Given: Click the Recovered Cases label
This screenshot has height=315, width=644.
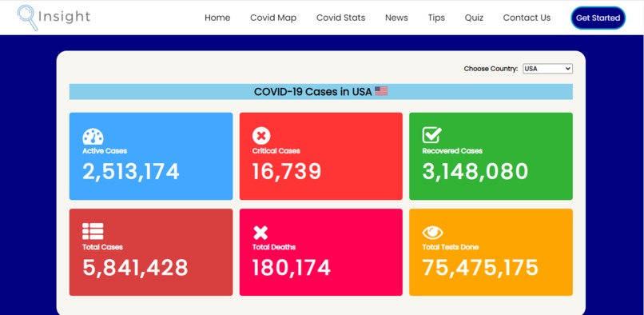Looking at the screenshot, I should (452, 151).
